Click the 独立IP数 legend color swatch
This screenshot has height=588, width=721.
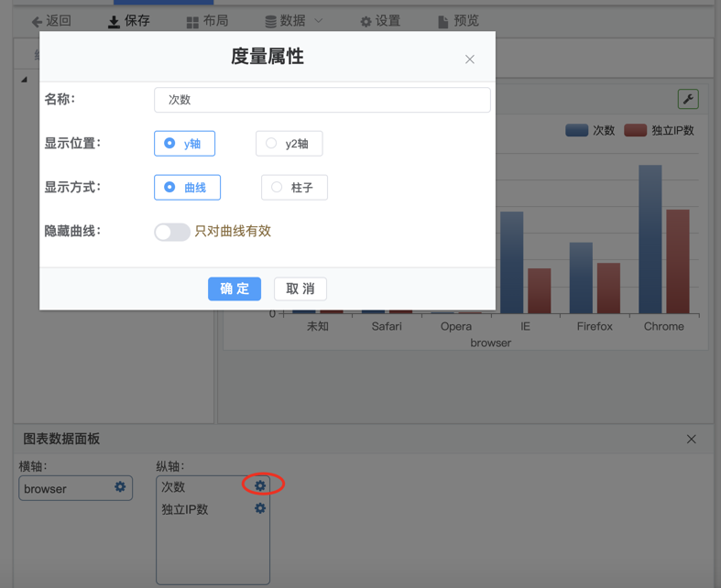click(636, 130)
